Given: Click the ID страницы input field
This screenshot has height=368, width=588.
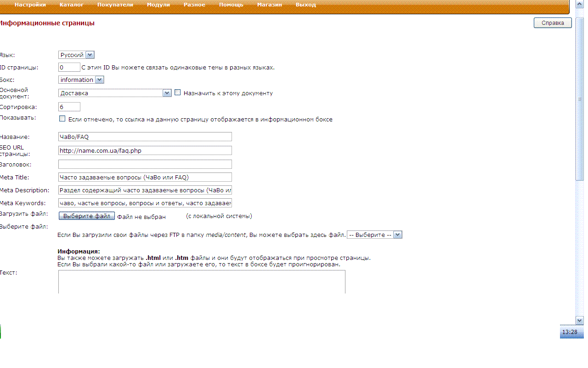Looking at the screenshot, I should (69, 67).
